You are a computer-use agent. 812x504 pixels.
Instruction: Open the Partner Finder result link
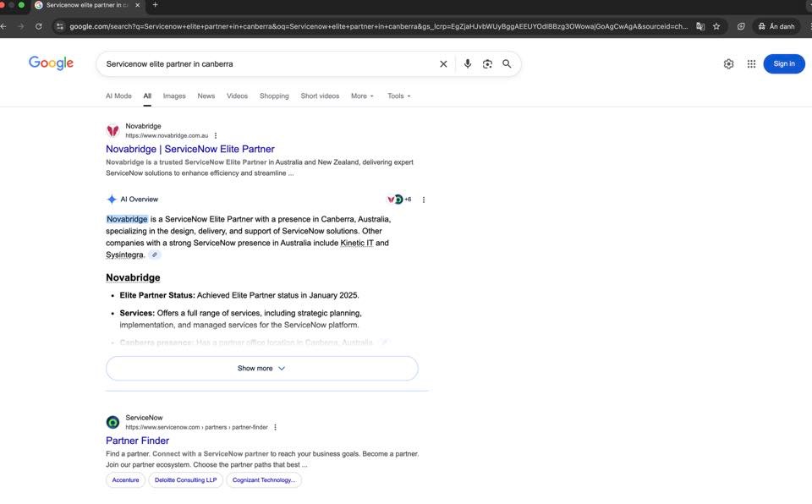pyautogui.click(x=137, y=441)
